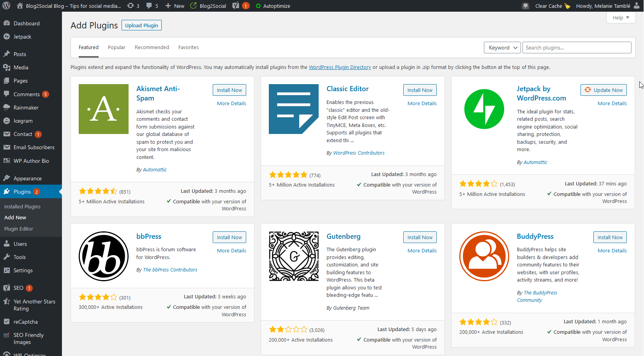Click Clear Cache in admin bar
The width and height of the screenshot is (644, 356).
coord(552,6)
